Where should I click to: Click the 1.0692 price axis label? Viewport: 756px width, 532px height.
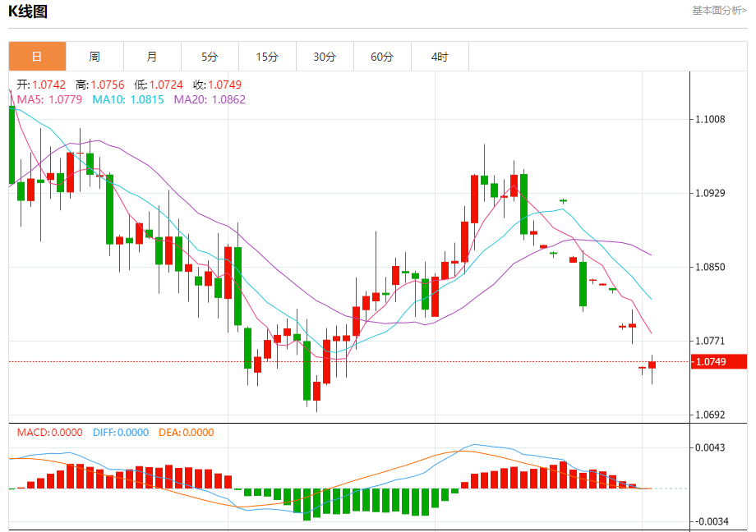(x=710, y=415)
